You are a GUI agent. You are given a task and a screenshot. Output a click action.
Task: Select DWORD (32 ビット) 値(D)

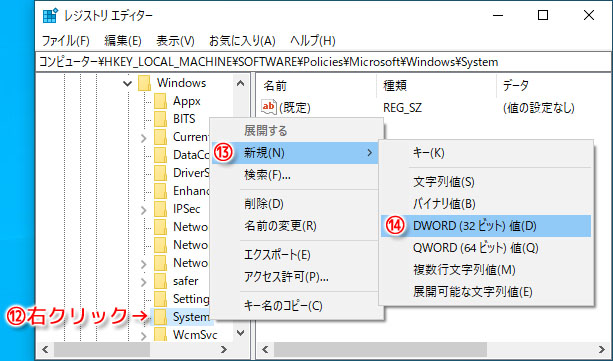coord(486,226)
